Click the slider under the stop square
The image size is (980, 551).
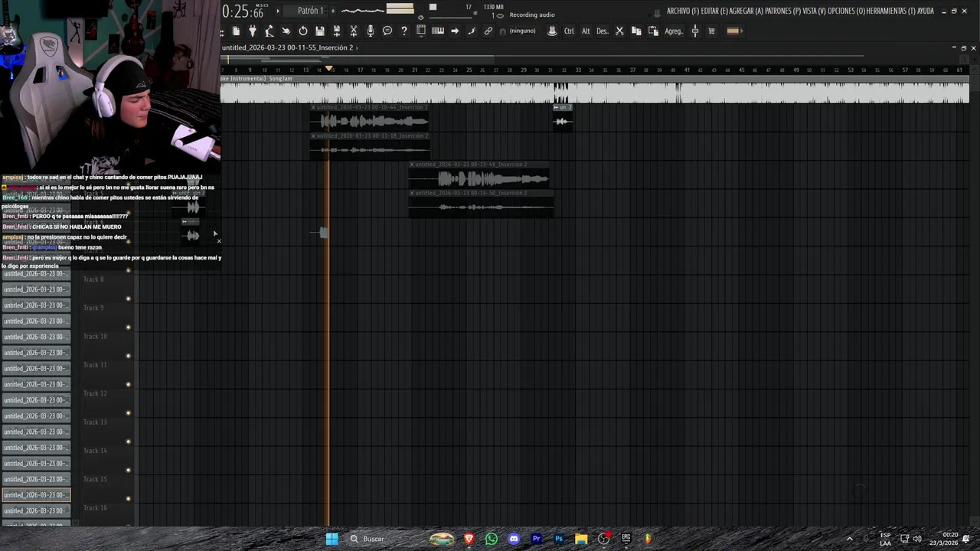coord(450,17)
